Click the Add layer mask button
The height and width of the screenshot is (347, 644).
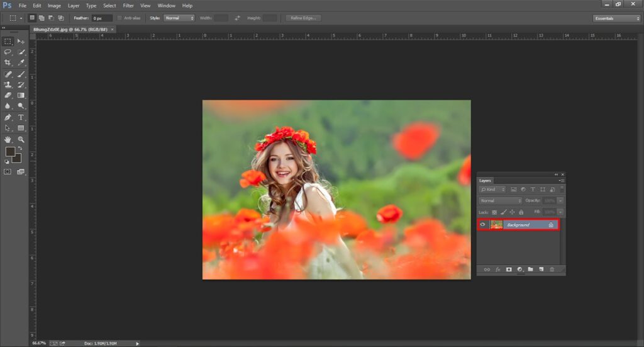(509, 270)
